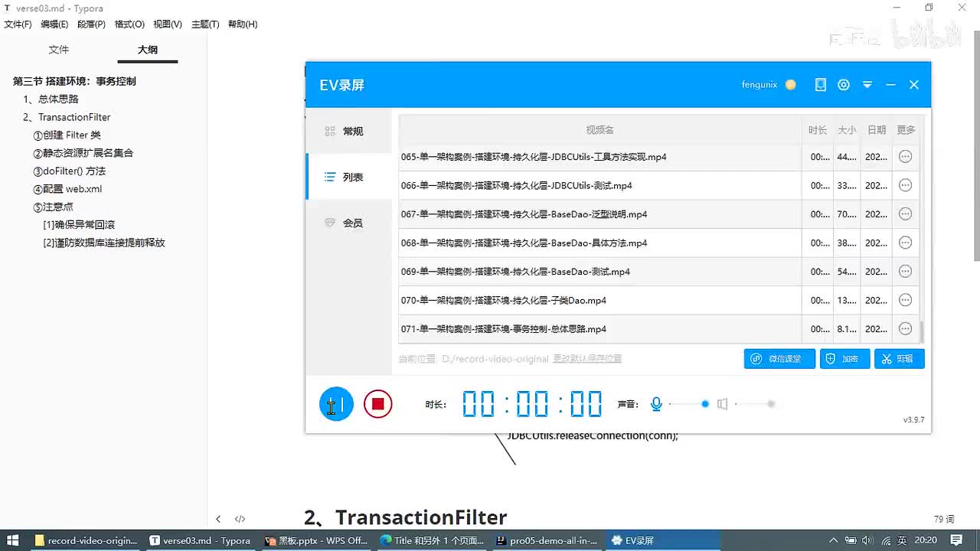Click 更改默认保存位置 link
Screen dimensions: 980x551
587,358
